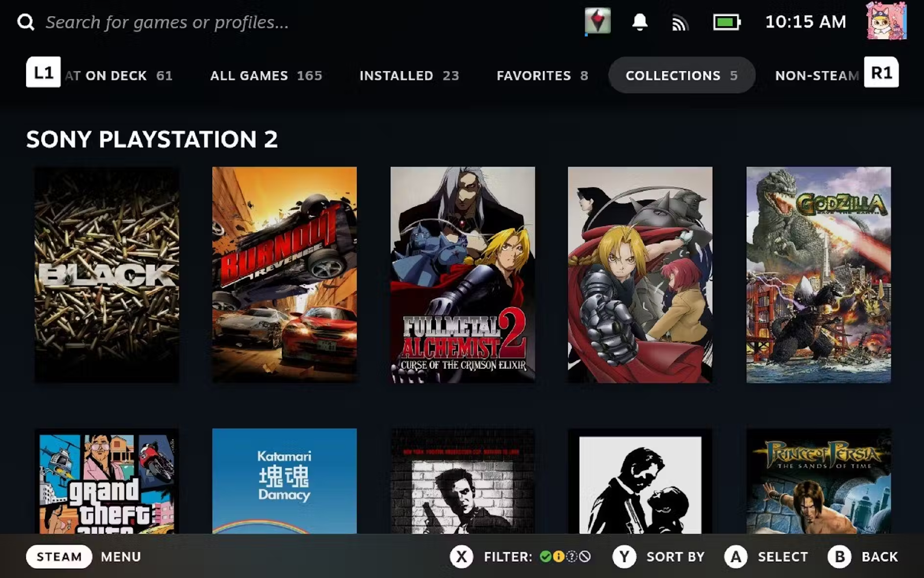Click the unsupported crossed-circle filter icon
924x578 pixels.
point(585,557)
